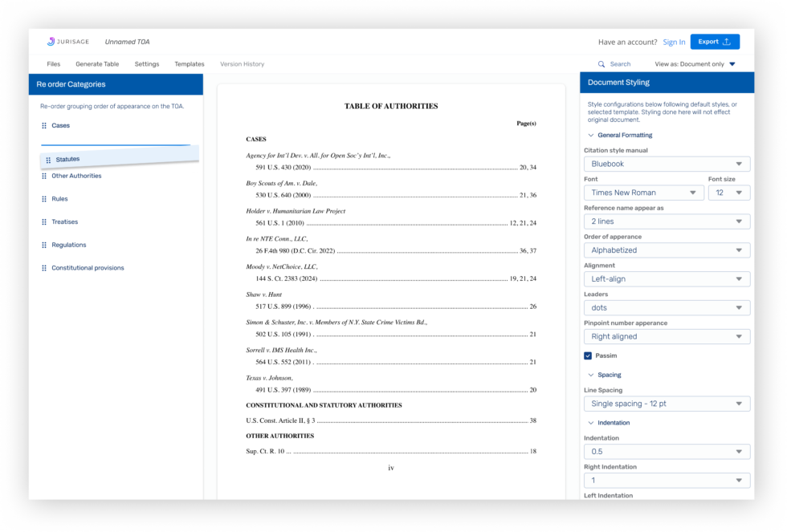Open the View as Document only dropdown
The image size is (787, 532).
(695, 64)
